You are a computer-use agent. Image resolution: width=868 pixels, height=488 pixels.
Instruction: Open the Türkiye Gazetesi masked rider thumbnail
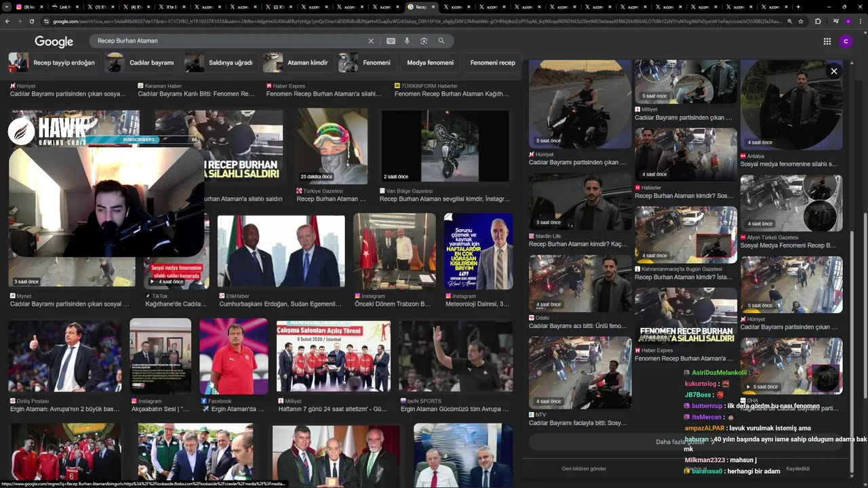coord(332,146)
